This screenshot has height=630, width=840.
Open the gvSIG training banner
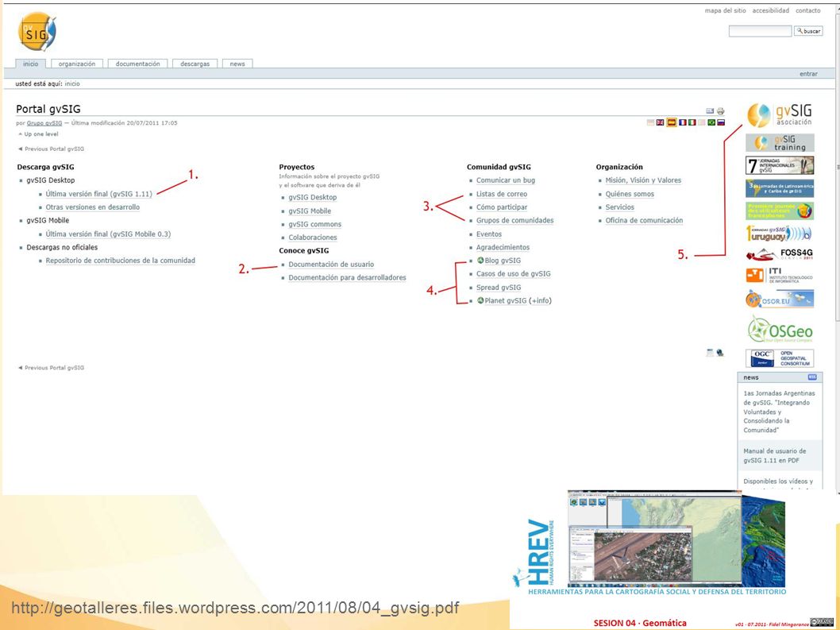coord(780,143)
